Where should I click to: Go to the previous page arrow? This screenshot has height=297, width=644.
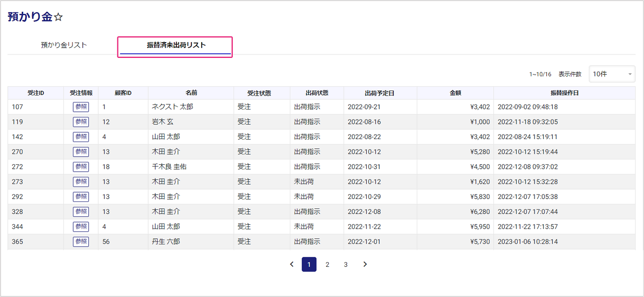[x=292, y=264]
